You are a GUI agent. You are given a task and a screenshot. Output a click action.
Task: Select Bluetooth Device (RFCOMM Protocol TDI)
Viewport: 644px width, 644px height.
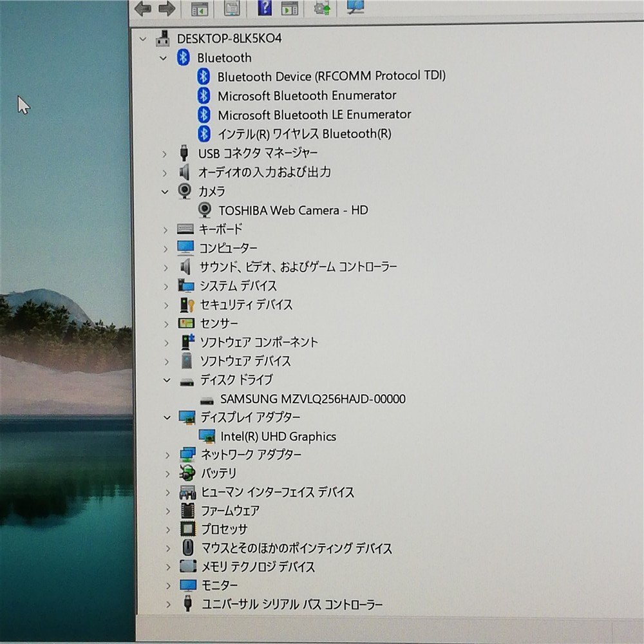[332, 76]
